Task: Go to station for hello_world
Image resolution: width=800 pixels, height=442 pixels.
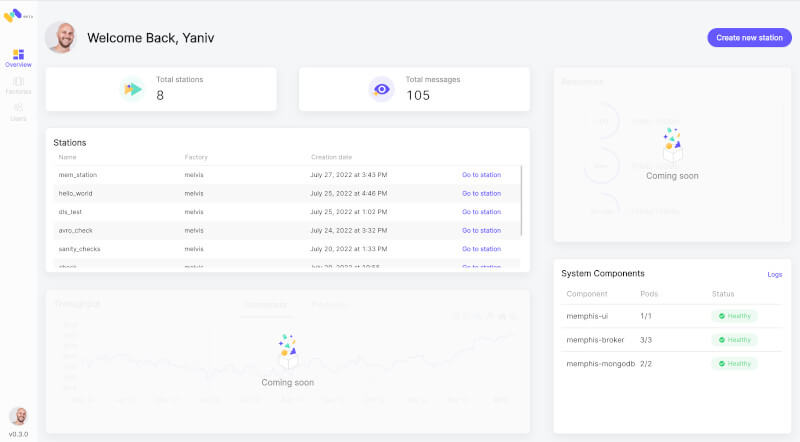Action: click(481, 193)
